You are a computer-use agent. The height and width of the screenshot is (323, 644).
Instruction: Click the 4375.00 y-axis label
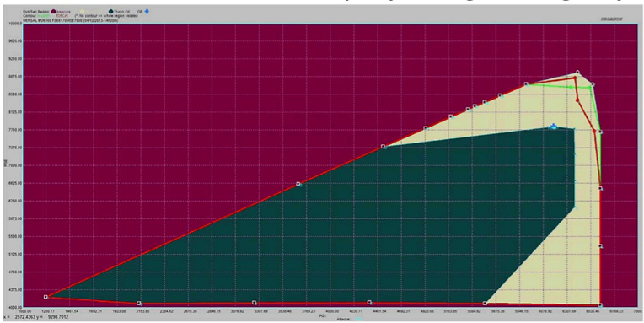pyautogui.click(x=15, y=290)
